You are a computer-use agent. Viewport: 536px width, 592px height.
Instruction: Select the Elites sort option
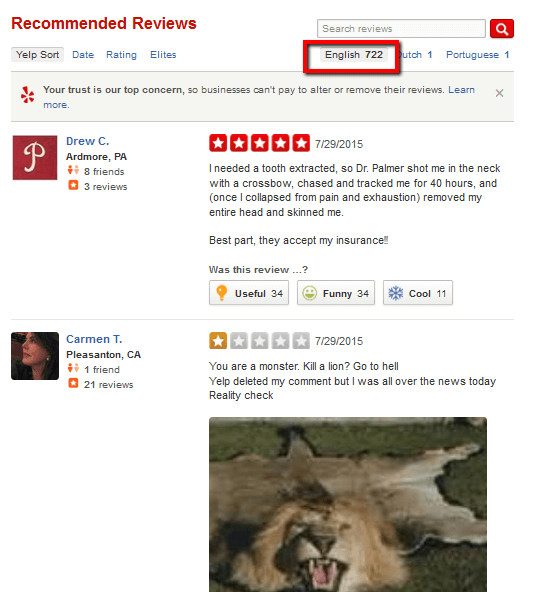click(x=163, y=55)
